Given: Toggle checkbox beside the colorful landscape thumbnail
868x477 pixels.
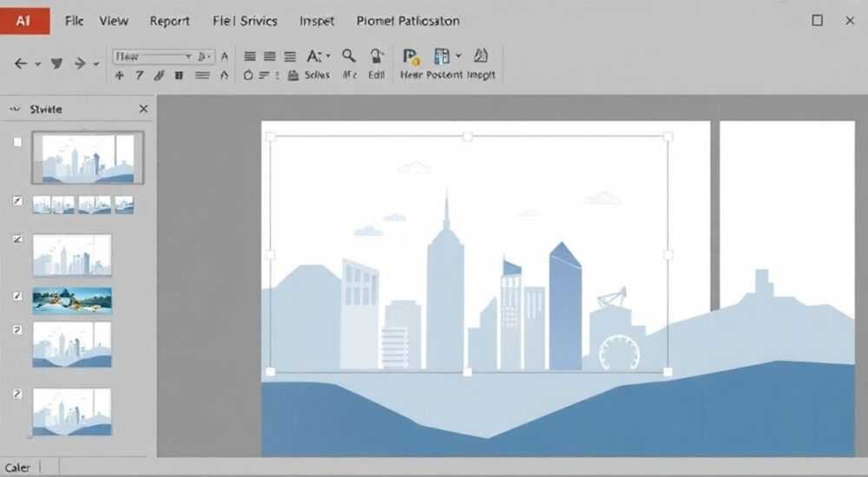Looking at the screenshot, I should (17, 296).
